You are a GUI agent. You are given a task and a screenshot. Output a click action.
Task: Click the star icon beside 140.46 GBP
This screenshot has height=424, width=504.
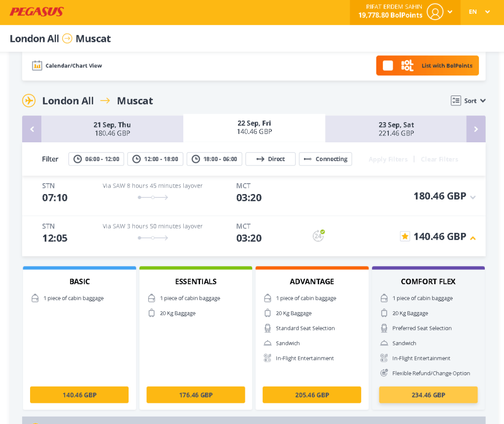click(405, 236)
